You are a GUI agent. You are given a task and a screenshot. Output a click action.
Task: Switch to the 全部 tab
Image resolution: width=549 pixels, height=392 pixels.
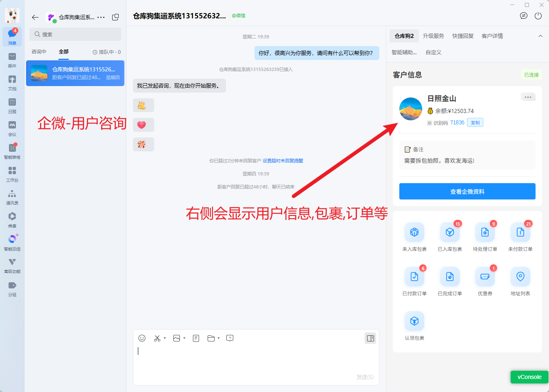(x=64, y=52)
